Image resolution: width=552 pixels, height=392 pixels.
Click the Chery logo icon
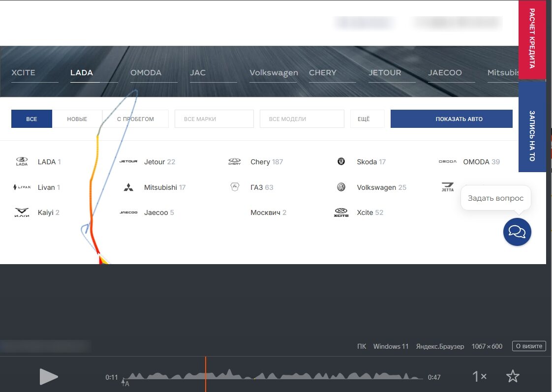click(235, 162)
